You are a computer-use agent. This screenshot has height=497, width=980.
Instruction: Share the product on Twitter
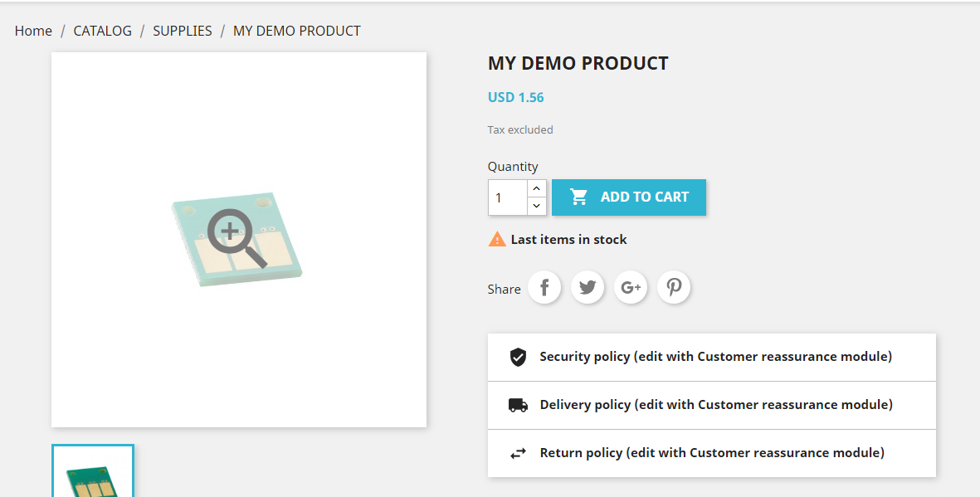[x=588, y=288]
